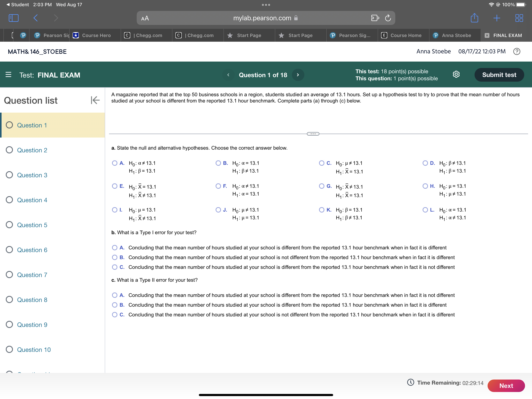The image size is (532, 399).
Task: Open test settings gear icon
Action: coord(456,75)
